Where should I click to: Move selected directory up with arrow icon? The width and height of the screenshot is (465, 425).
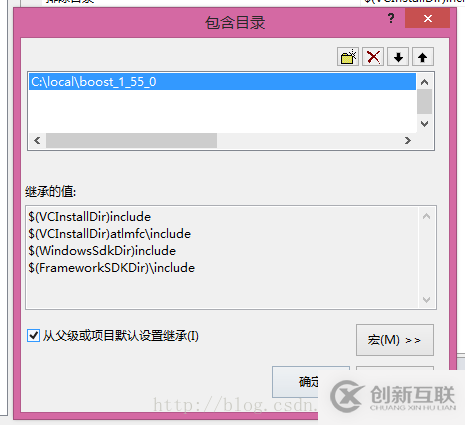tap(423, 57)
